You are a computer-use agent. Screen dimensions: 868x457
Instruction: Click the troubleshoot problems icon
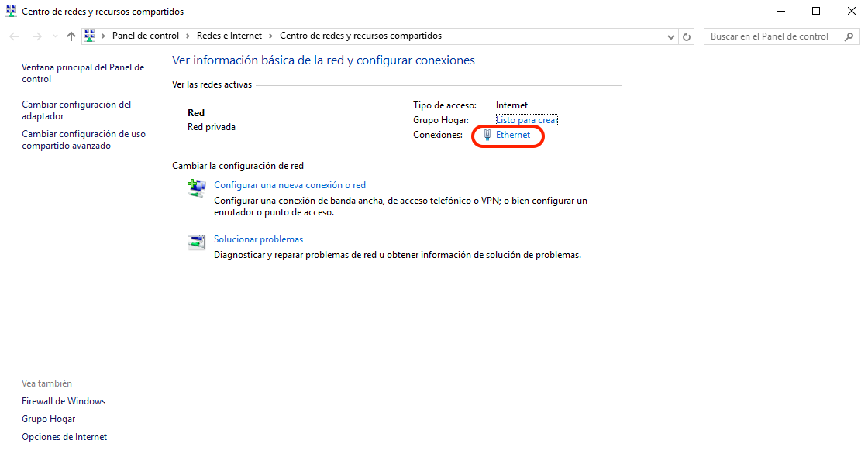tap(196, 242)
